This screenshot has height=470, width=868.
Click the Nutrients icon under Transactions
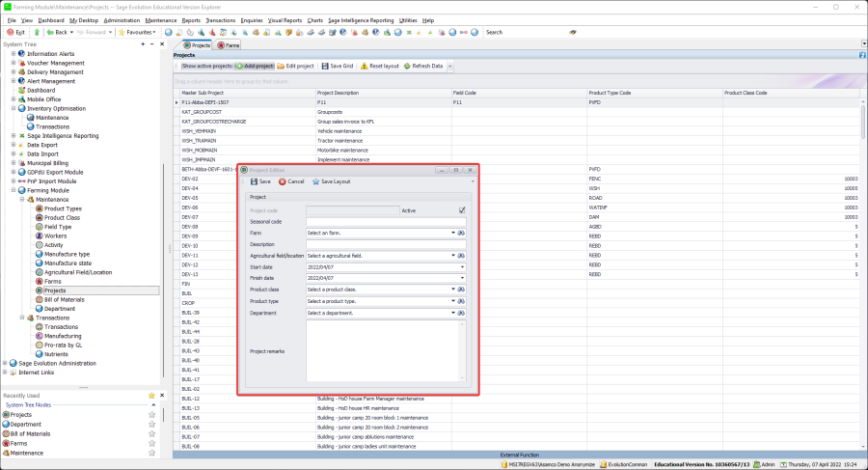[x=39, y=354]
